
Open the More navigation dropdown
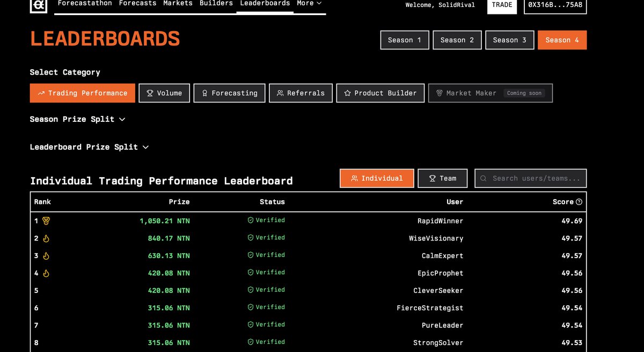click(310, 3)
